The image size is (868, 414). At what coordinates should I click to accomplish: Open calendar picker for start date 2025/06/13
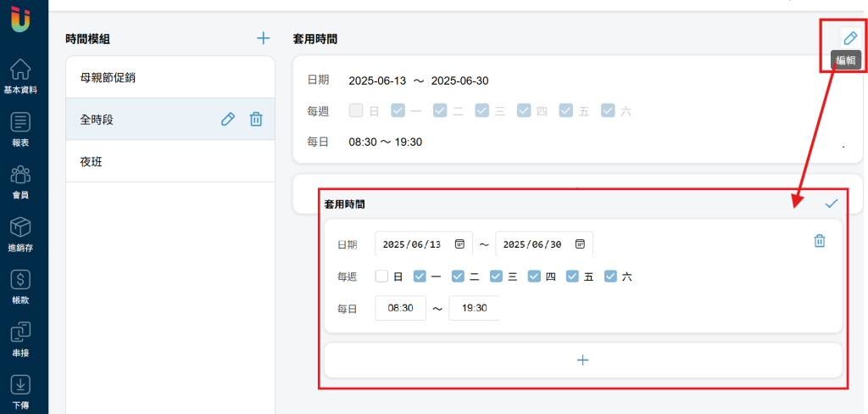pyautogui.click(x=459, y=243)
